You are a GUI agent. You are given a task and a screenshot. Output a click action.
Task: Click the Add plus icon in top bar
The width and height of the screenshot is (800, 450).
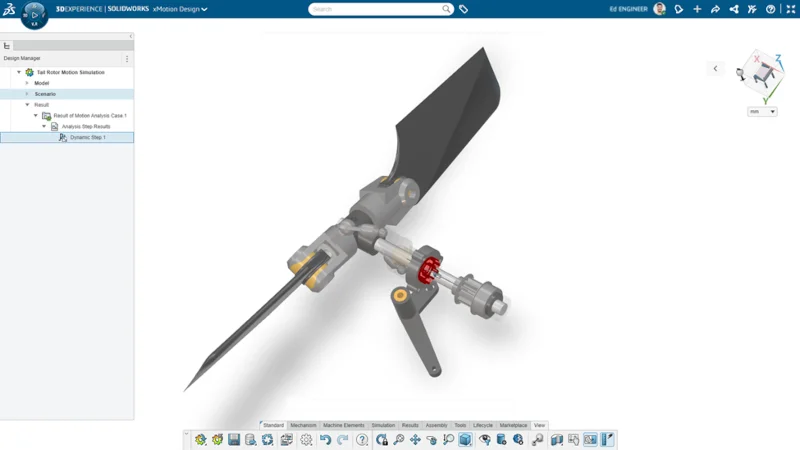click(x=697, y=9)
